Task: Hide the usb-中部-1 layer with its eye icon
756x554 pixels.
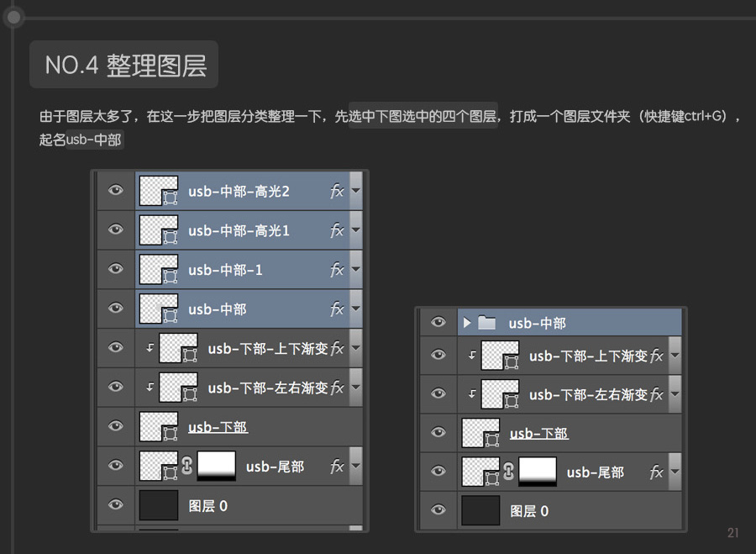Action: click(116, 269)
